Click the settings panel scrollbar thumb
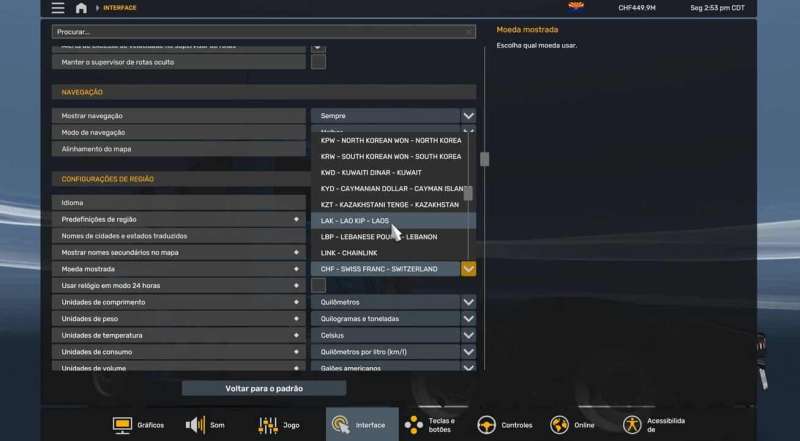Viewport: 800px width, 441px height. click(484, 159)
